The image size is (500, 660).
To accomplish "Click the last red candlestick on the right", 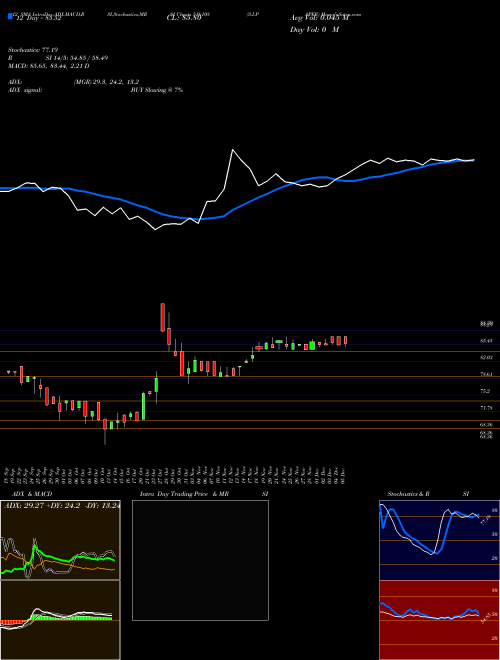I will [346, 341].
